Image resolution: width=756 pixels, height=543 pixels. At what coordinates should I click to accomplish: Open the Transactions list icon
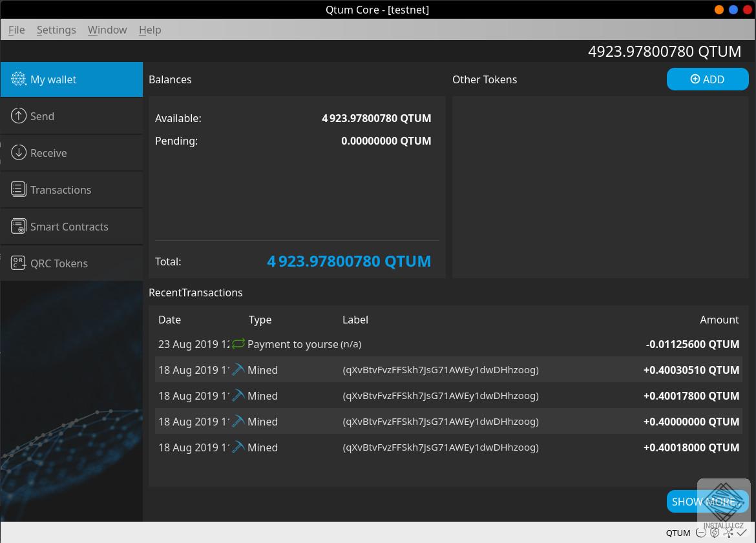coord(18,189)
